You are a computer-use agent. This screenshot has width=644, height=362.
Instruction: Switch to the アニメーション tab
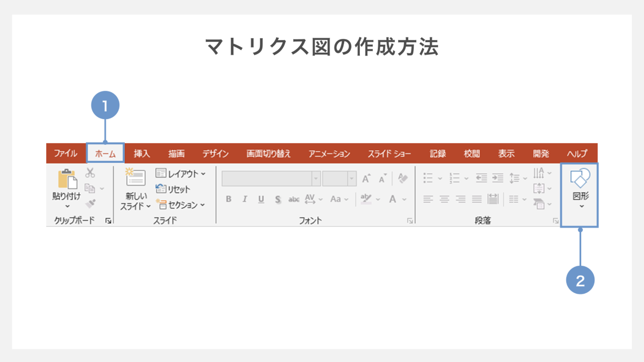pyautogui.click(x=329, y=153)
